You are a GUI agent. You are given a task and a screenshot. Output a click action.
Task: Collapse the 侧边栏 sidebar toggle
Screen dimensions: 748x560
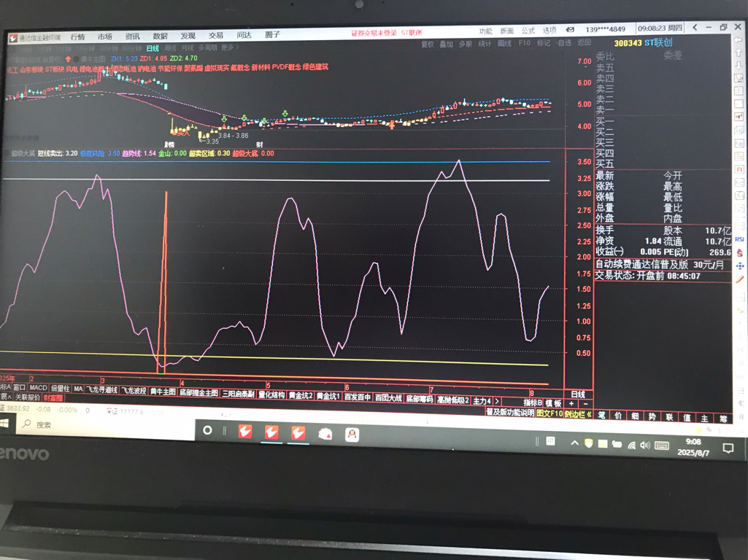(578, 414)
